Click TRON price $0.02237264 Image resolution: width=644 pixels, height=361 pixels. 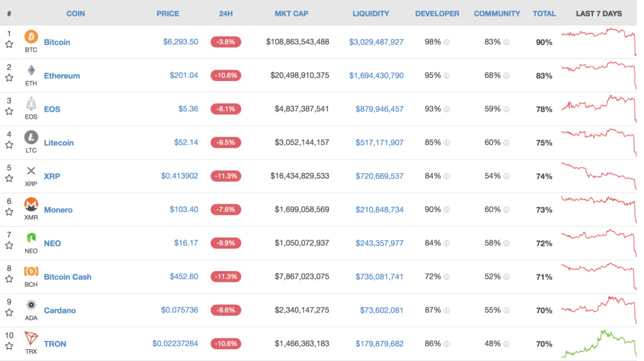tap(175, 343)
